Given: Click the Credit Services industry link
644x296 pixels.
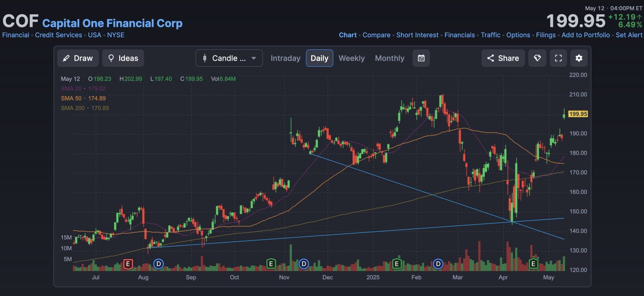Looking at the screenshot, I should point(59,35).
